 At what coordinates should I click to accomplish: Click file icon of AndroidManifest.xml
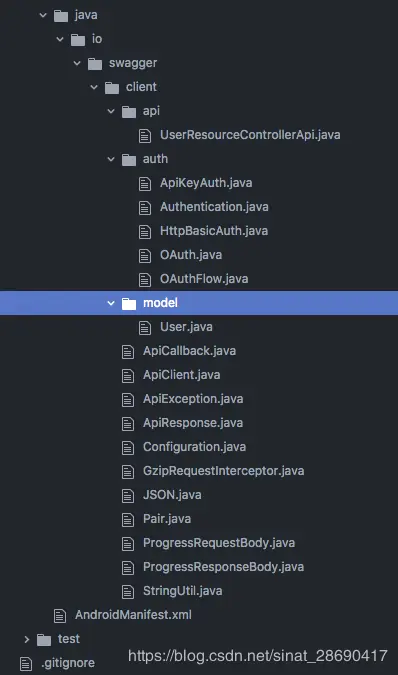(60, 616)
